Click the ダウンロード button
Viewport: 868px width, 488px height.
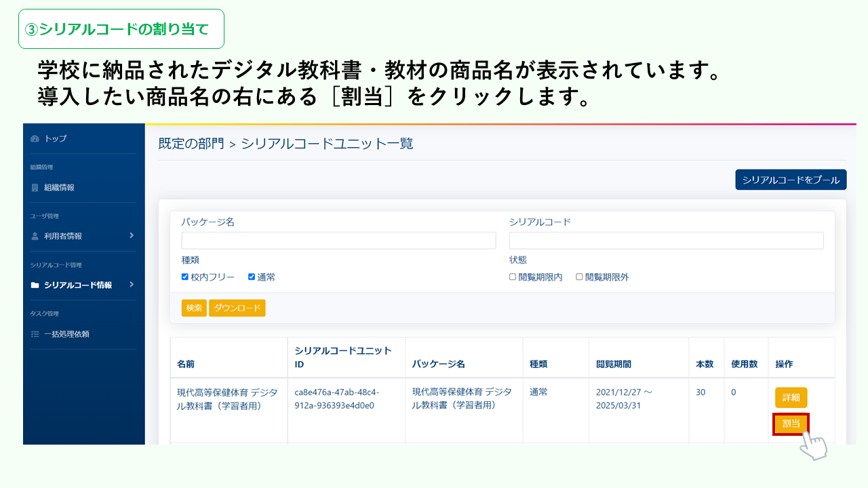[x=237, y=308]
